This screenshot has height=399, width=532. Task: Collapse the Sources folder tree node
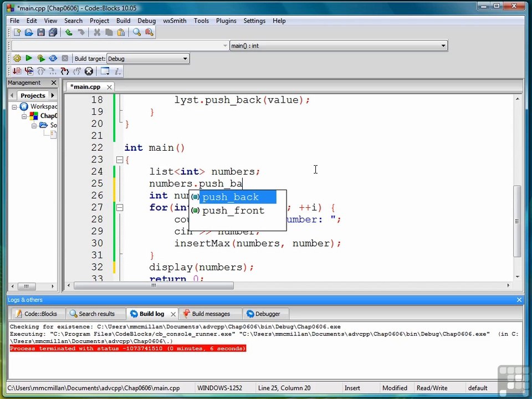pyautogui.click(x=34, y=126)
